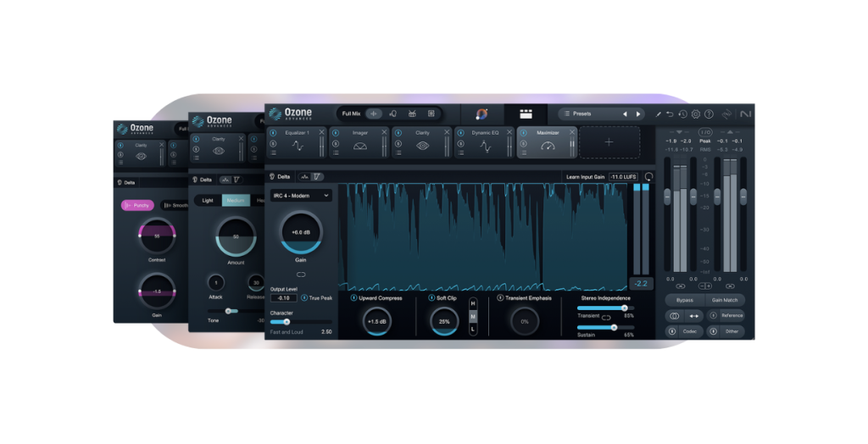Open the Imager module icon

[359, 146]
